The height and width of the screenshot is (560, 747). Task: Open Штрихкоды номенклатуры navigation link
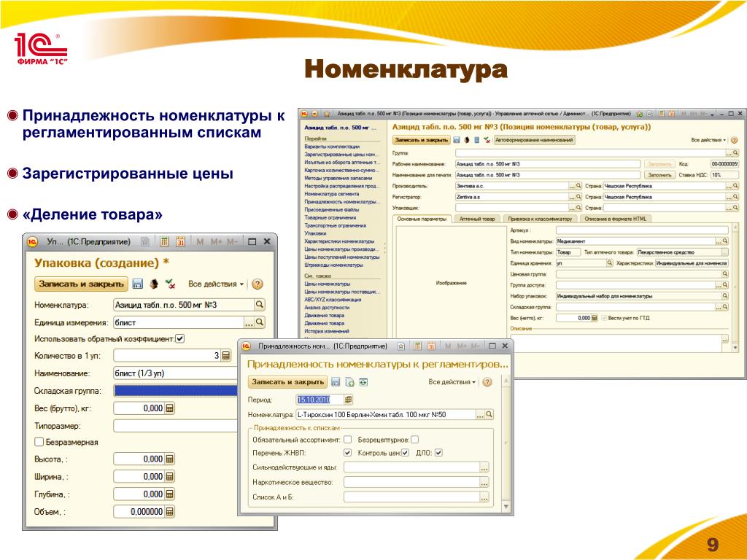333,265
